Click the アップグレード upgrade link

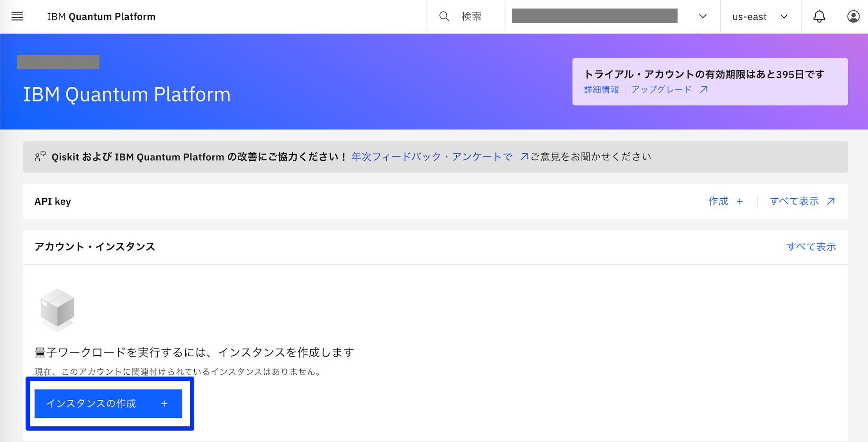tap(669, 90)
